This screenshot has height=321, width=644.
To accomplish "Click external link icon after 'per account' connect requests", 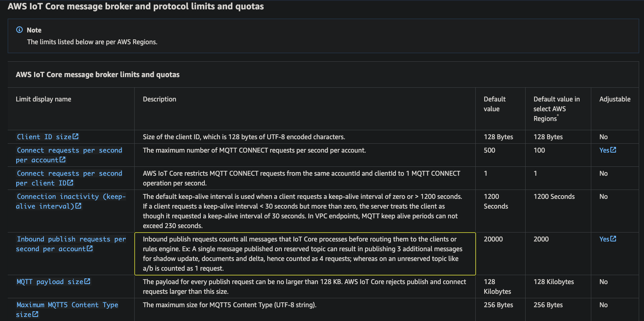I will pos(62,160).
